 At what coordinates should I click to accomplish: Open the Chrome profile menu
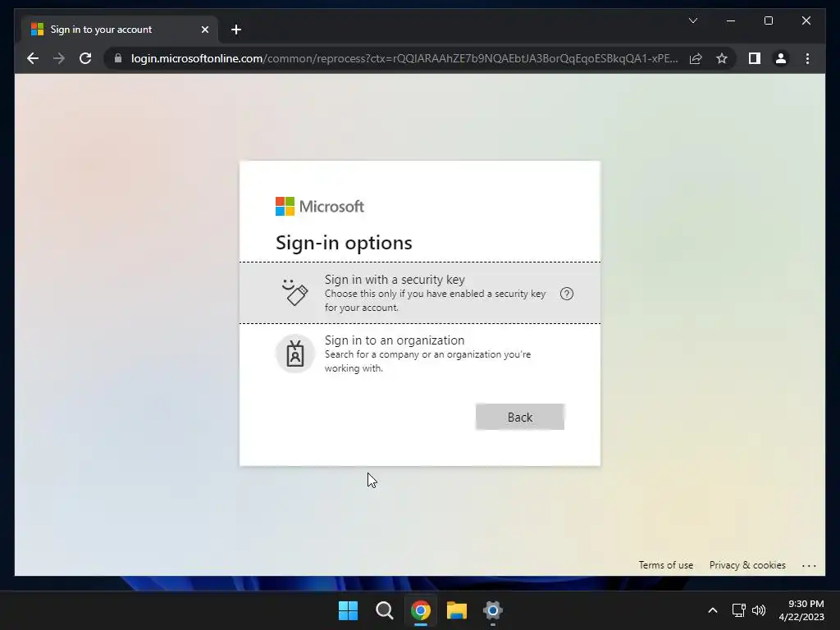pos(781,58)
